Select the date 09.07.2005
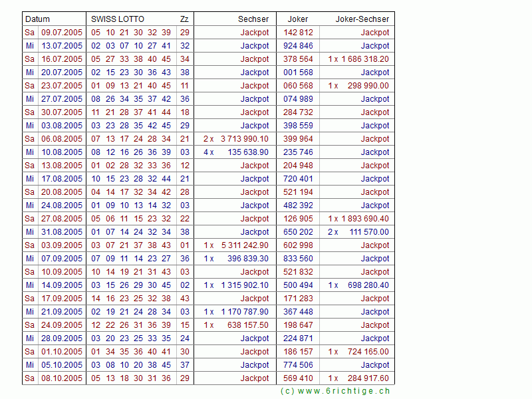The image size is (532, 399). click(x=62, y=33)
